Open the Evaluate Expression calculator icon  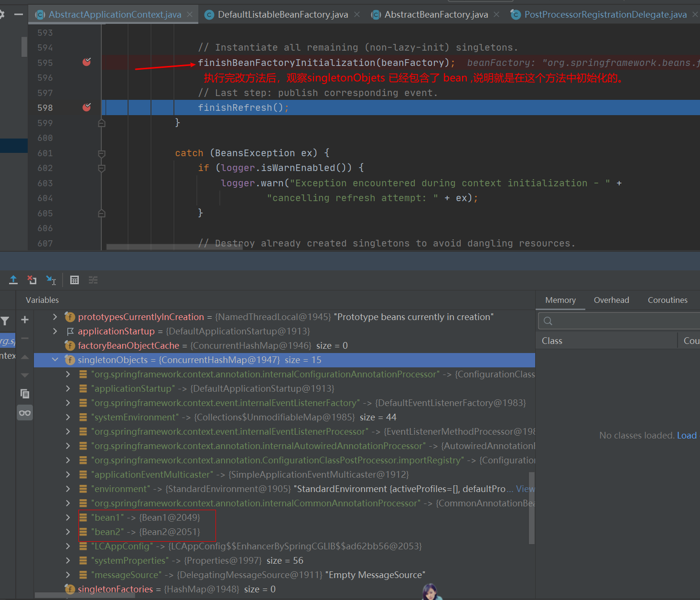[x=75, y=280]
